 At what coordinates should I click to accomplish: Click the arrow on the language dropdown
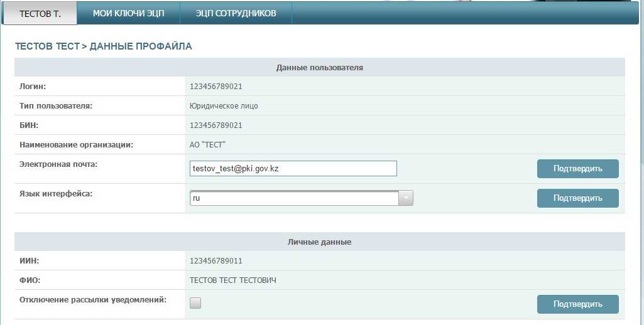[x=406, y=198]
